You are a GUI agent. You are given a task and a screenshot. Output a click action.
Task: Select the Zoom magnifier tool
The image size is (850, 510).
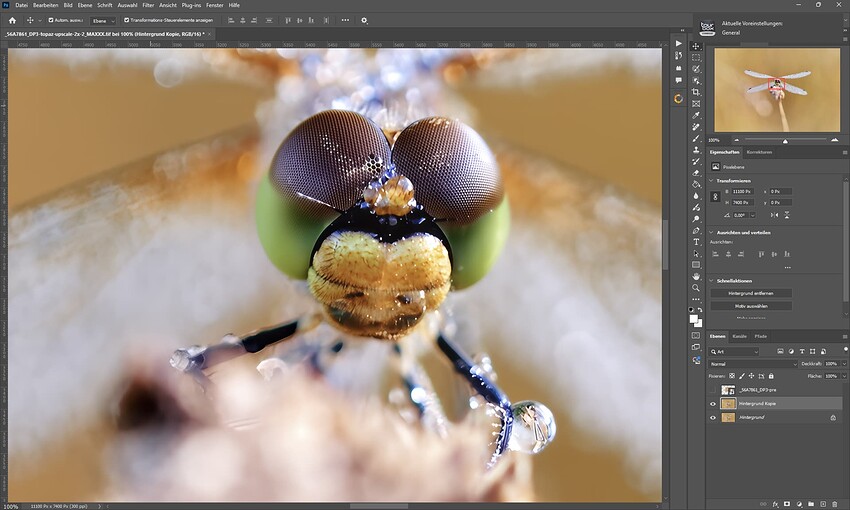[x=696, y=288]
